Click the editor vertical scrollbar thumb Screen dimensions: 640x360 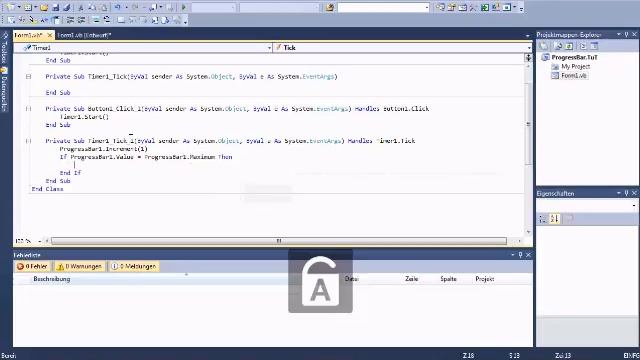(529, 124)
